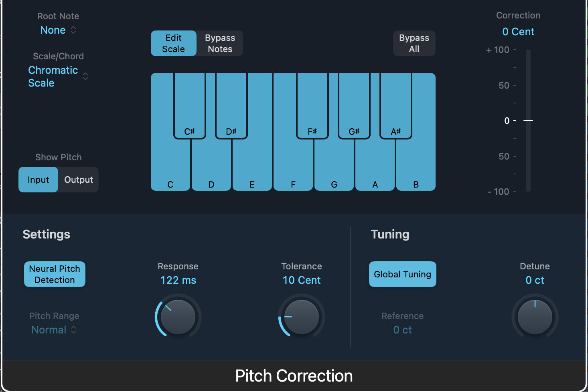Toggle the B white key
Screen dimensions: 588x392
(x=416, y=168)
